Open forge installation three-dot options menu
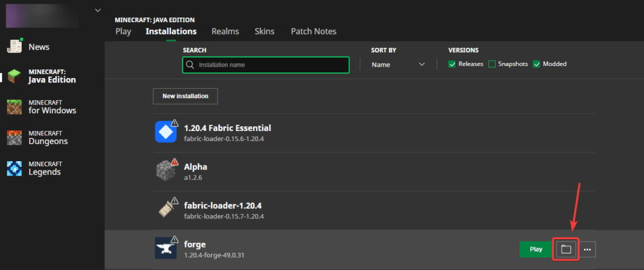Screen dimensions: 644x270 (587, 249)
